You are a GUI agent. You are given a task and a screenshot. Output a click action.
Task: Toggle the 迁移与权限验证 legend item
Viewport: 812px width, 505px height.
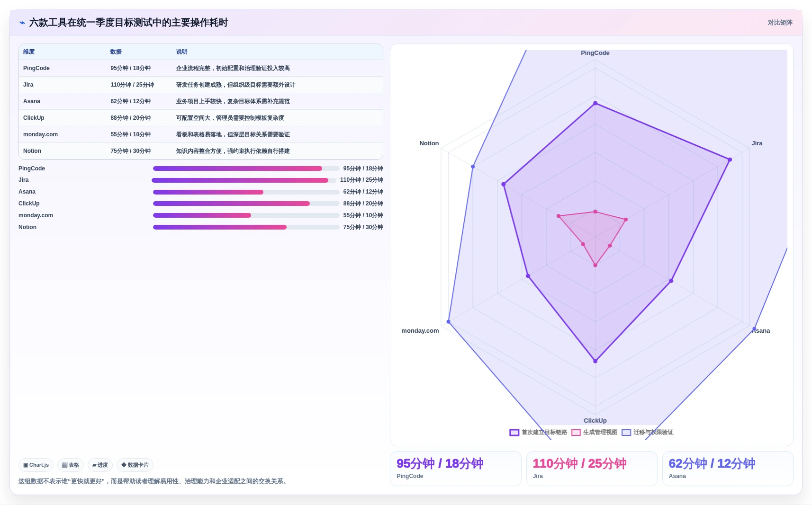[x=647, y=433]
